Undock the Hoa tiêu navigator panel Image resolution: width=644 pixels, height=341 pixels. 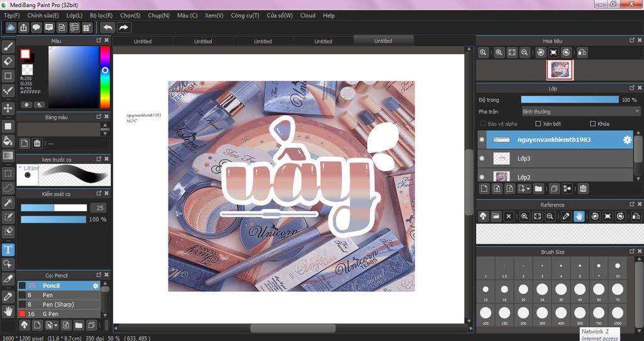coord(632,40)
